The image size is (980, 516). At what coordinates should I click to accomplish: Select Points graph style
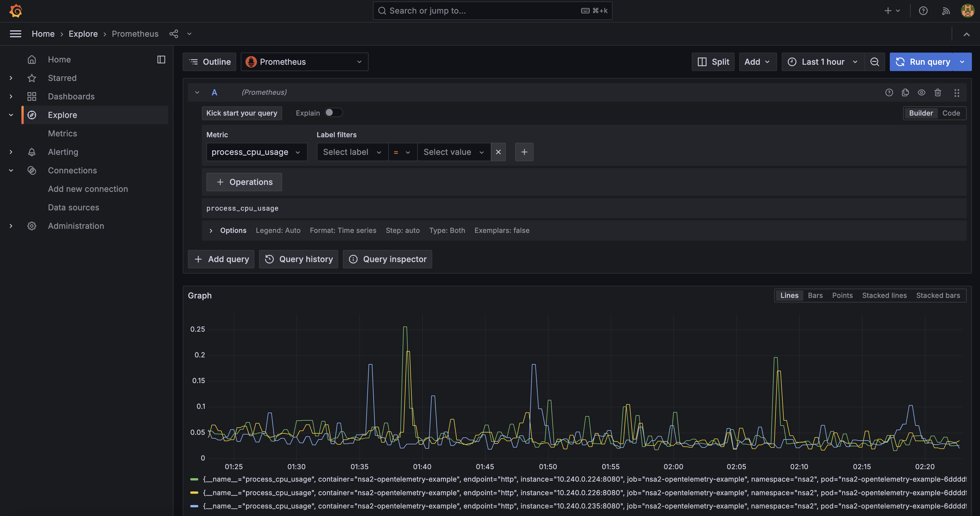842,296
